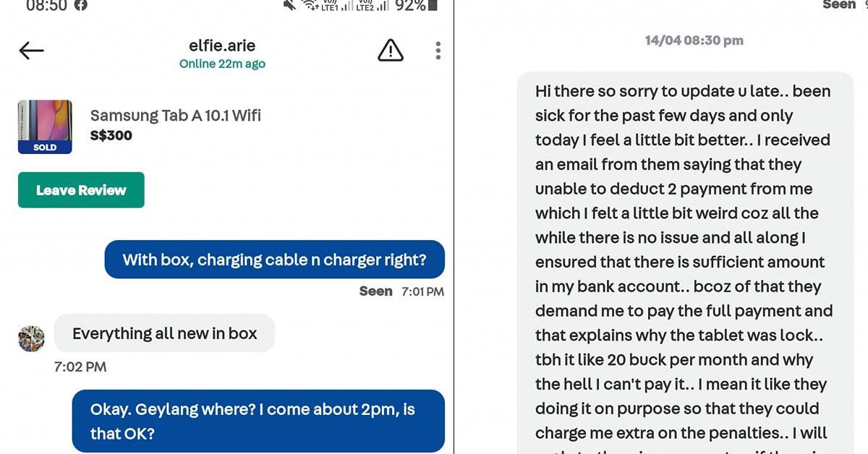Tap the 14/04 08:30 pm timestamp
The width and height of the screenshot is (868, 454).
693,40
